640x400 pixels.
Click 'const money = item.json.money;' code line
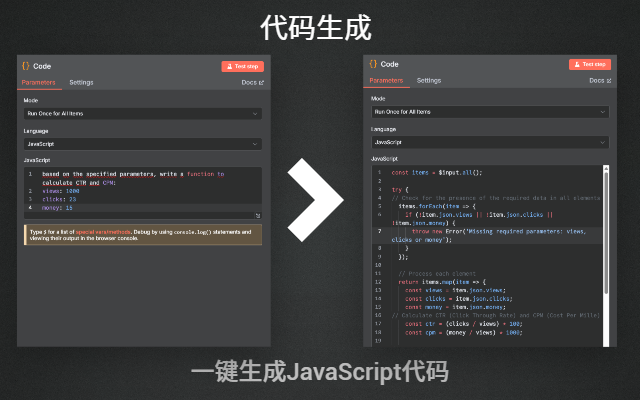[x=456, y=307]
